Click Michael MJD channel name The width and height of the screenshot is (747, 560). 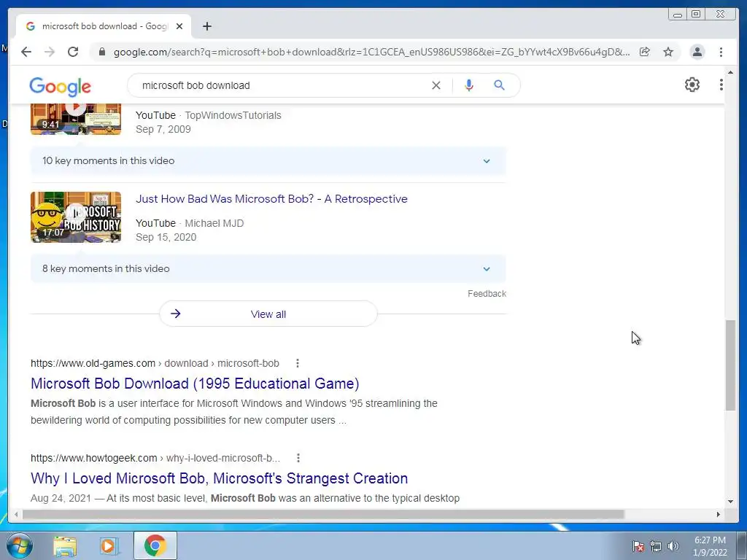pos(214,223)
